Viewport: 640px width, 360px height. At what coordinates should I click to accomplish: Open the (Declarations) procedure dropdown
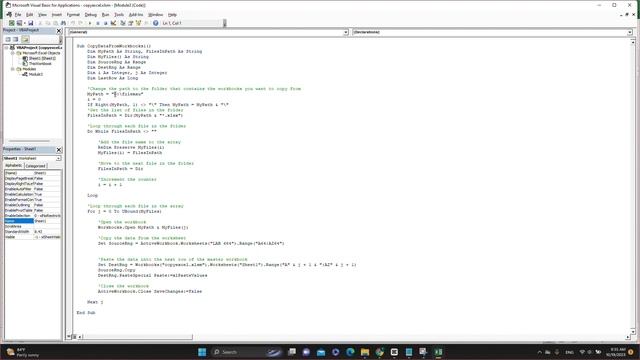coord(629,32)
